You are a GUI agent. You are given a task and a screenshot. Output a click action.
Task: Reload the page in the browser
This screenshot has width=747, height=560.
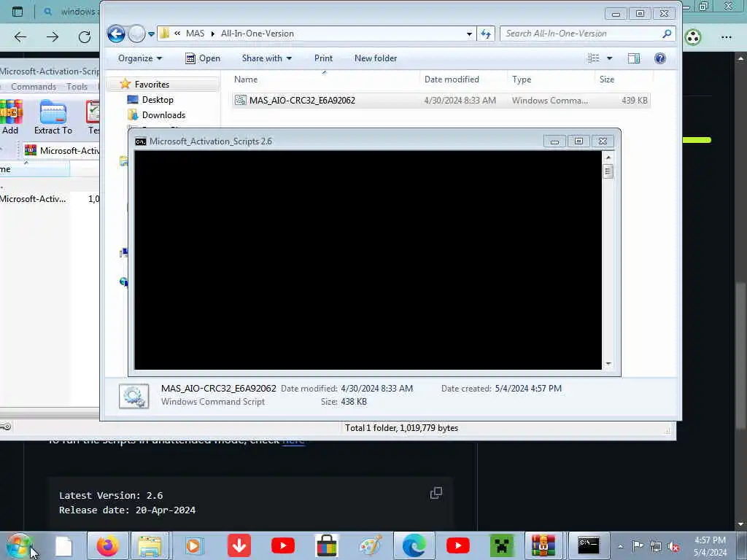click(85, 36)
